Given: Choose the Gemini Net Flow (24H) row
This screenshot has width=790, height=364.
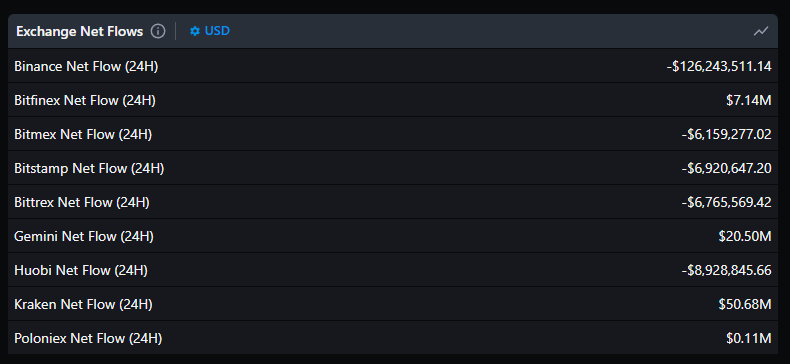Looking at the screenshot, I should (x=393, y=236).
